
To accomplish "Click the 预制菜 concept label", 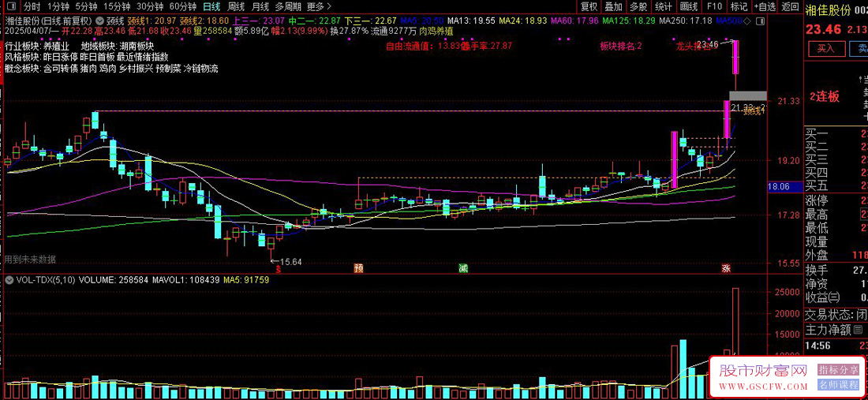I will (168, 69).
